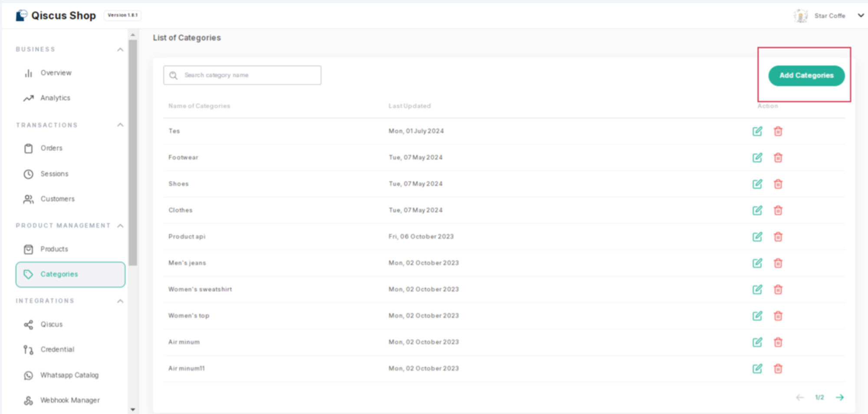Click the Last Updated column header
Viewport: 868px width, 414px height.
tap(409, 106)
